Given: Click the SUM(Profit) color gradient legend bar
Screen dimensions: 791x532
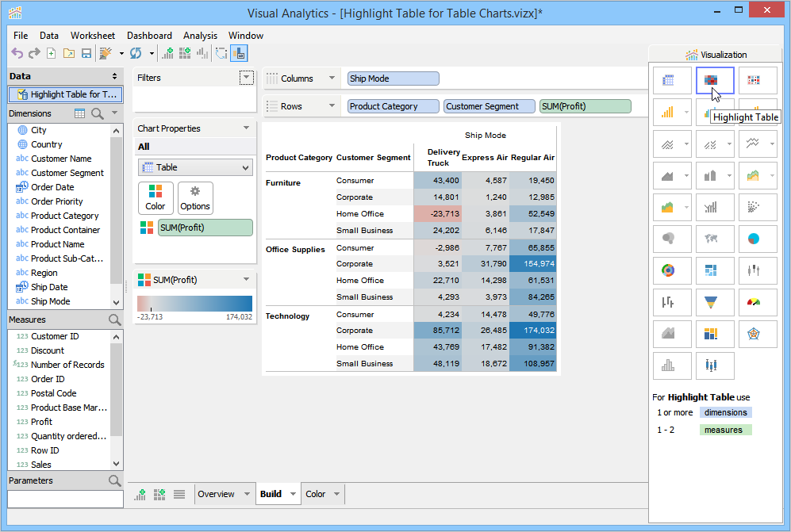Looking at the screenshot, I should point(194,304).
